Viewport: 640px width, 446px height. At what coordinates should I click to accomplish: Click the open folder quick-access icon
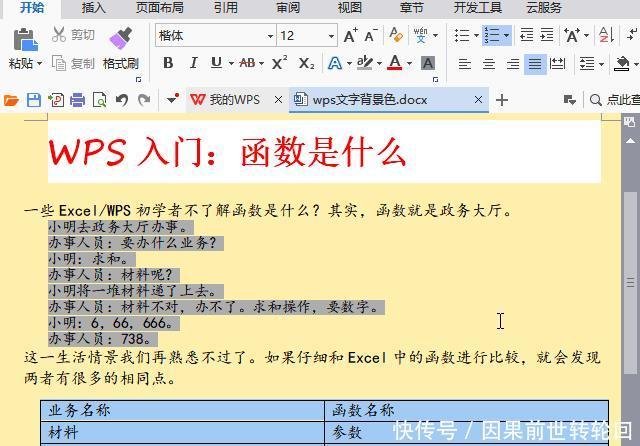[x=11, y=100]
